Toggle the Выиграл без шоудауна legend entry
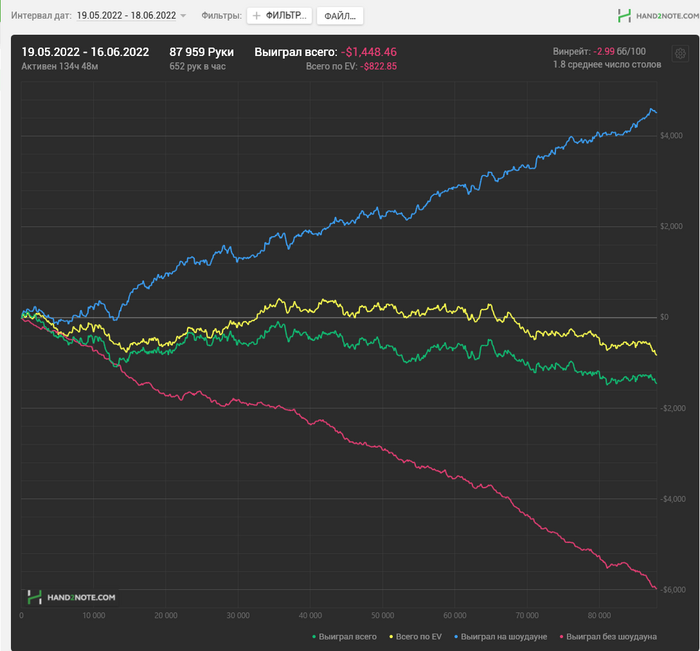Viewport: 700px width, 651px height. click(x=608, y=637)
